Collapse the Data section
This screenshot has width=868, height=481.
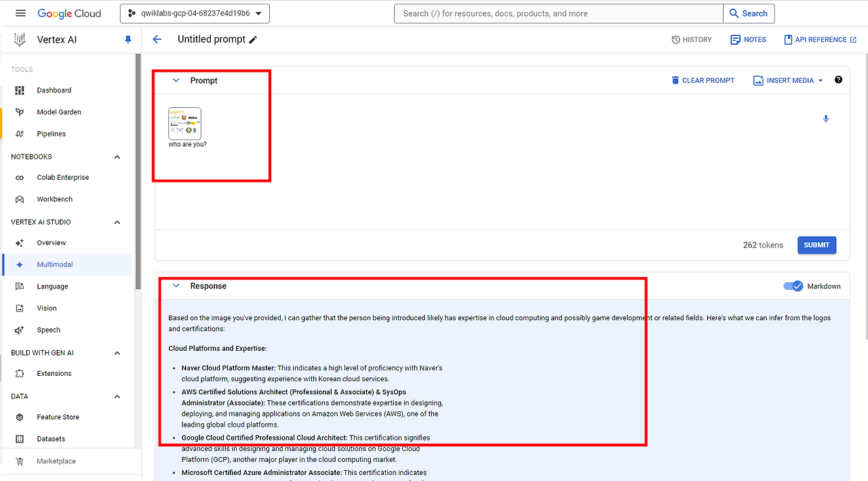point(117,396)
